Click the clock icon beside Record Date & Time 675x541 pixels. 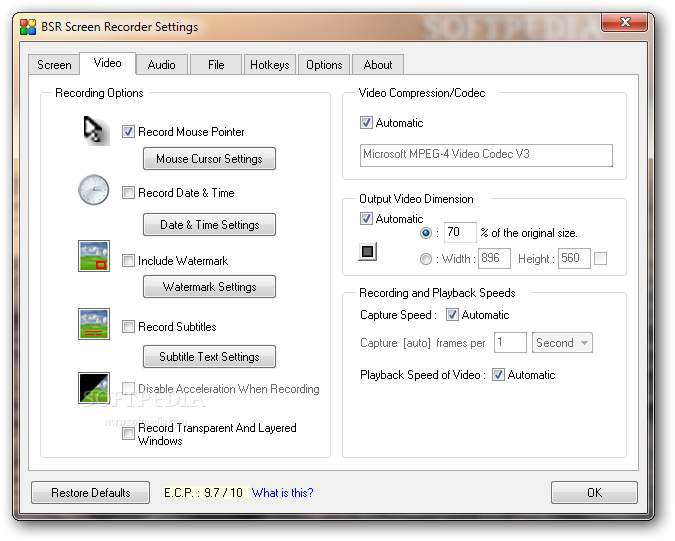coord(93,190)
